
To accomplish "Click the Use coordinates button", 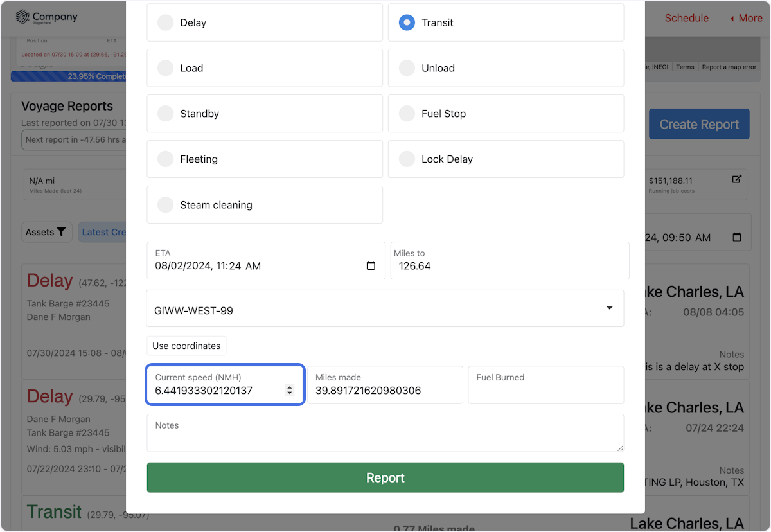I will click(186, 346).
